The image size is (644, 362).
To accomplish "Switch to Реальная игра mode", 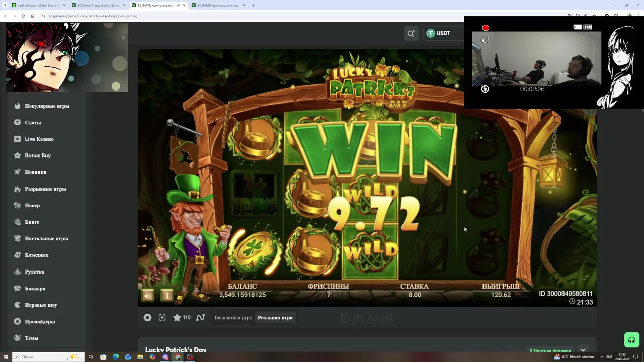I will (x=275, y=318).
